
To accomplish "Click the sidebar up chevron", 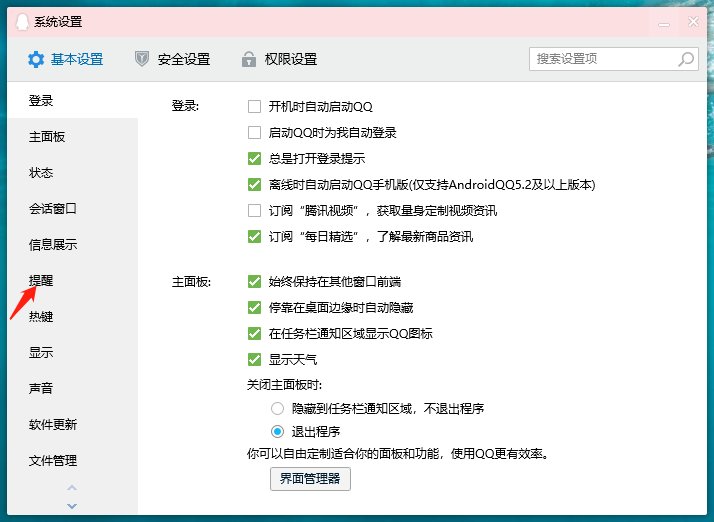I will pyautogui.click(x=72, y=488).
